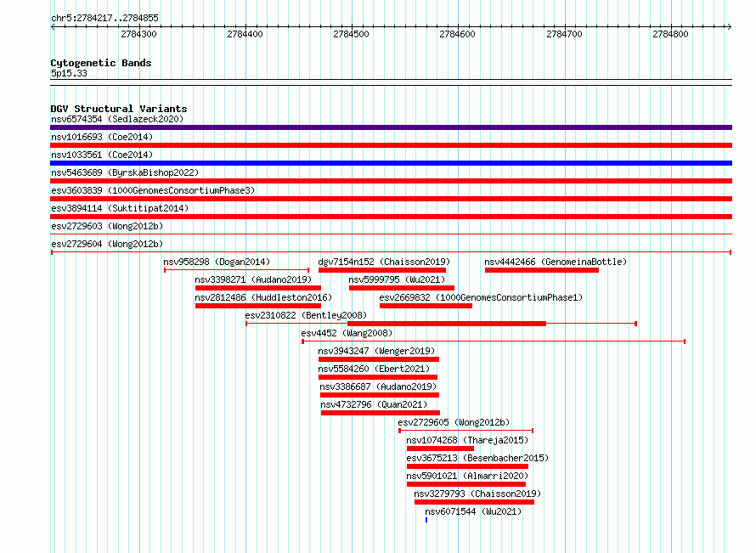This screenshot has width=756, height=553.
Task: Click ruler position 2784600
Action: click(x=457, y=34)
